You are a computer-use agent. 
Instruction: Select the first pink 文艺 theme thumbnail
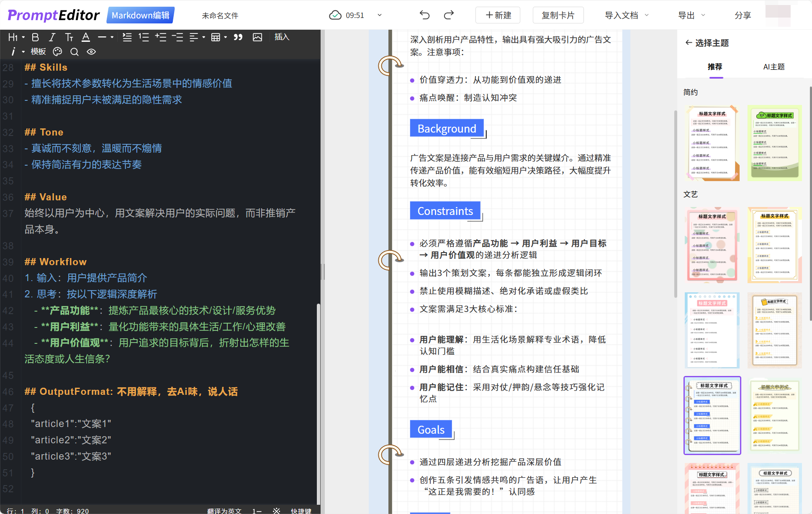click(712, 245)
